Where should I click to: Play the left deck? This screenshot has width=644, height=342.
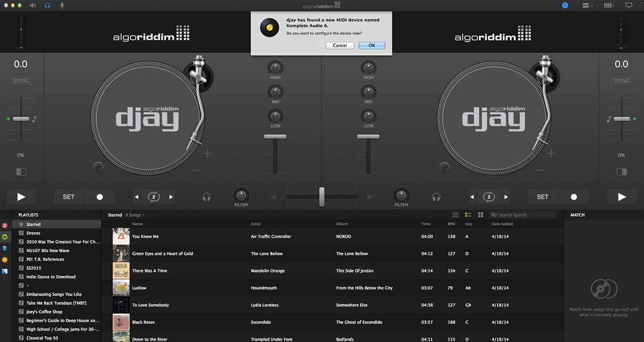pos(21,197)
